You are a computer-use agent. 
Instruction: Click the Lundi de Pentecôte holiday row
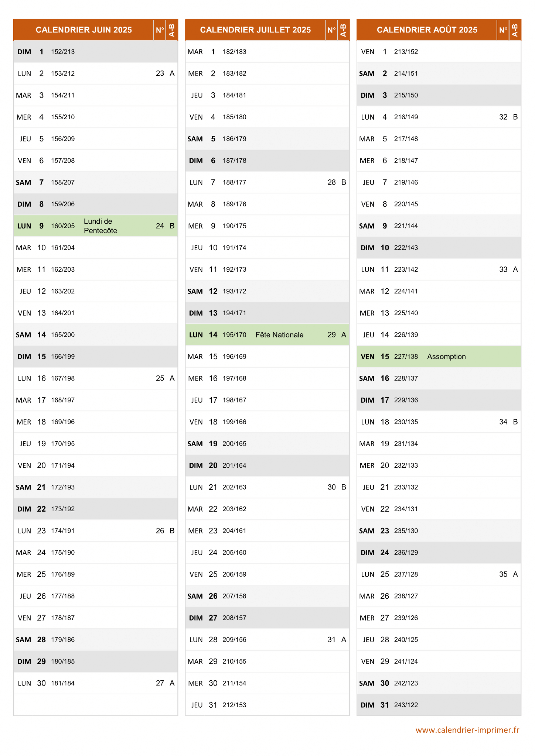pyautogui.click(x=96, y=226)
